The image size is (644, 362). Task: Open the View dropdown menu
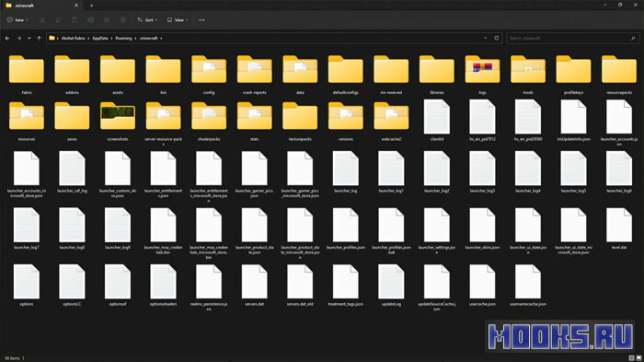[x=178, y=19]
